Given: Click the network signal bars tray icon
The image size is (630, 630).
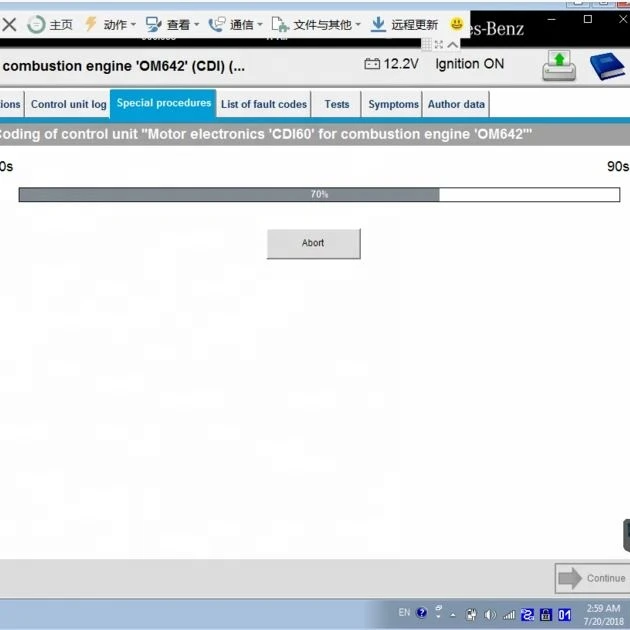Looking at the screenshot, I should (509, 614).
